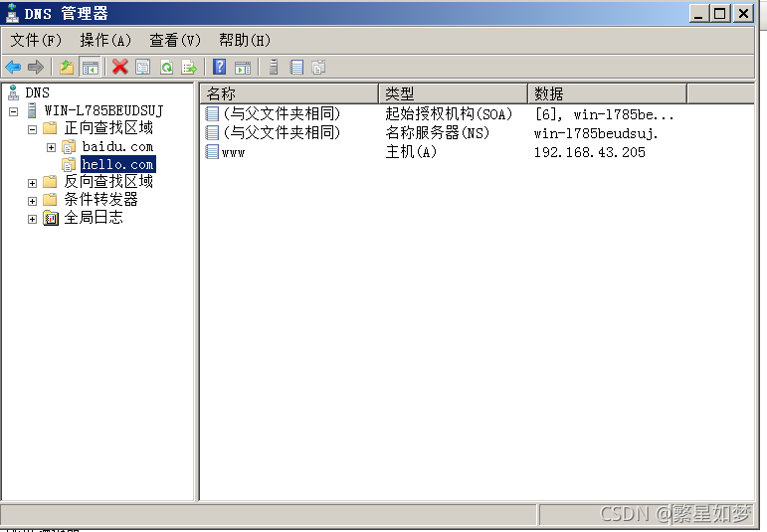The width and height of the screenshot is (767, 532).
Task: Expand the 条件转发器 tree node
Action: [x=32, y=201]
